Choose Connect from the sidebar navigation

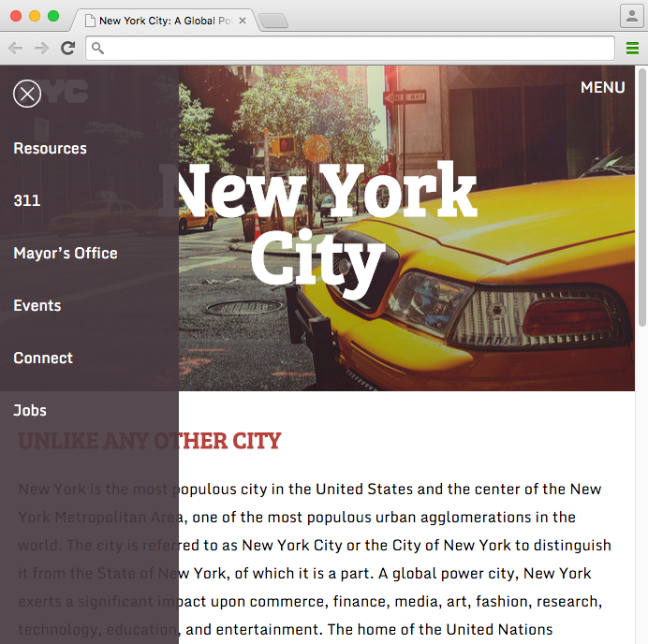click(x=43, y=359)
